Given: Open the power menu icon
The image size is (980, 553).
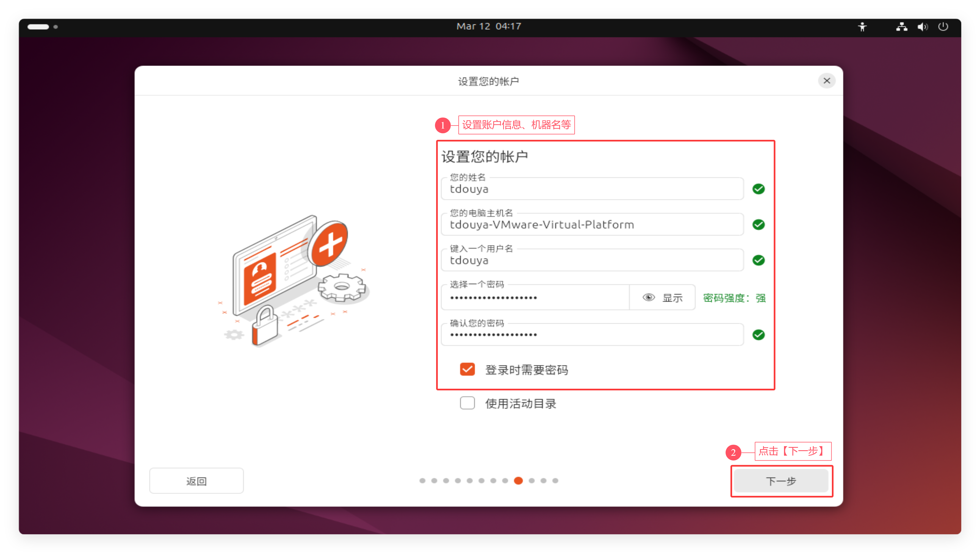Looking at the screenshot, I should [943, 27].
